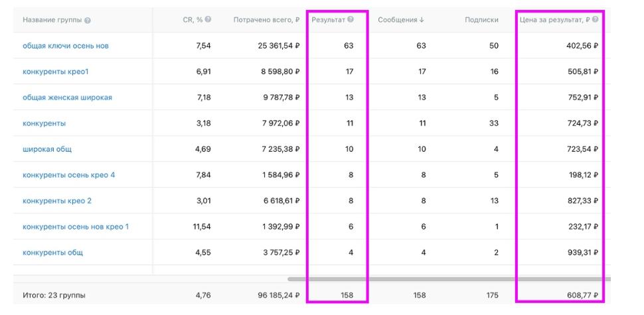Select CR value 7,84
Screen dimensions: 644x315
203,175
